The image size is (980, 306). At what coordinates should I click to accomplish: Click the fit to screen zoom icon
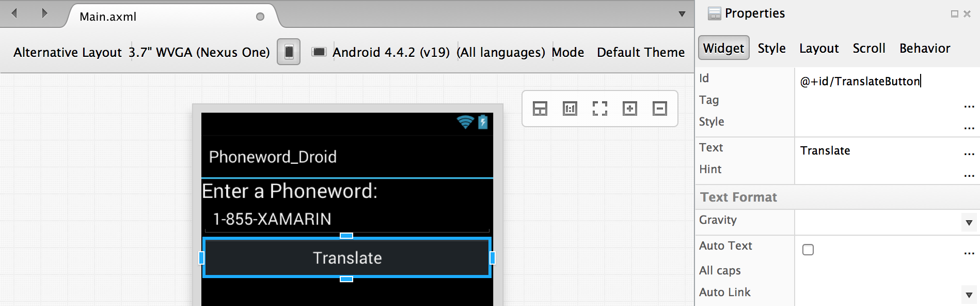(x=600, y=109)
